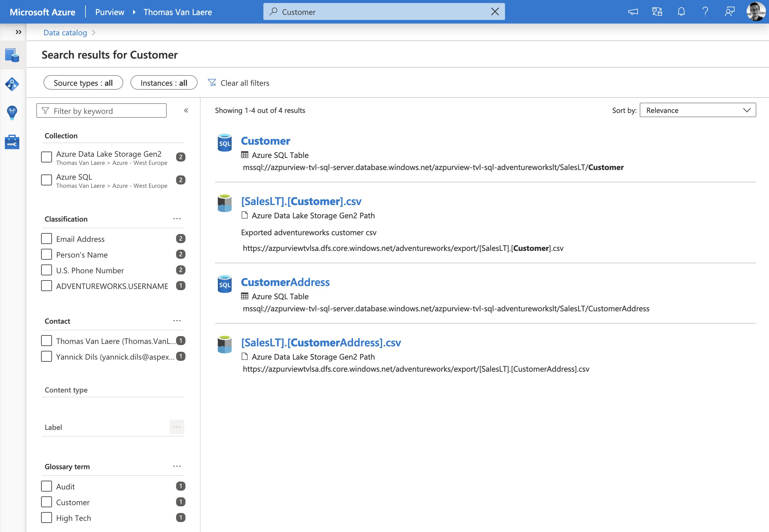Toggle the Email Address classification checkbox
769x532 pixels.
(x=46, y=238)
